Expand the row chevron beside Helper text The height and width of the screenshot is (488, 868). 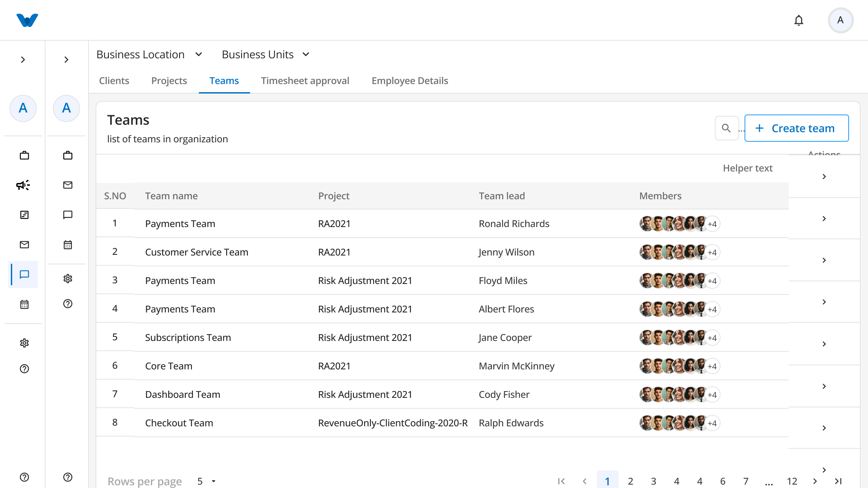[x=824, y=177]
